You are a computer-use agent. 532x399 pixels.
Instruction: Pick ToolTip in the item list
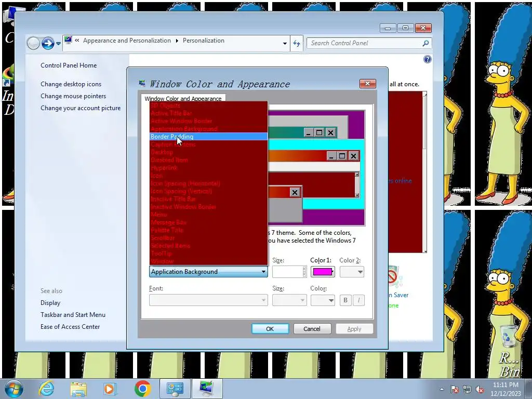click(208, 254)
